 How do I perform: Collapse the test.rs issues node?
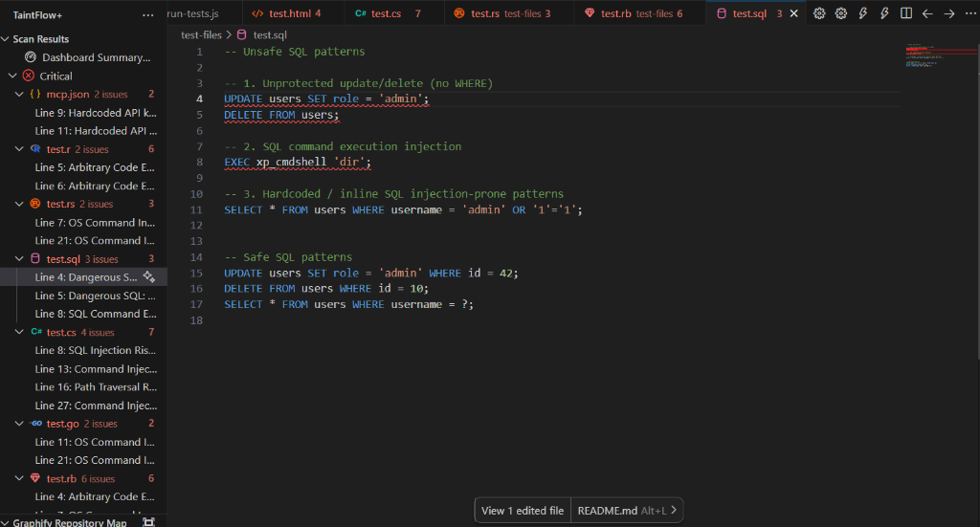click(x=19, y=204)
